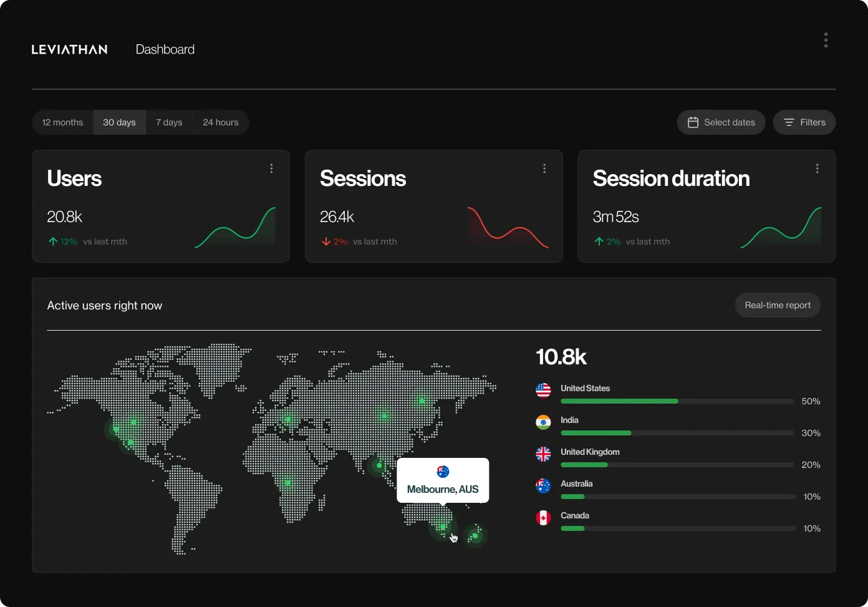
Task: Open the Real-time report
Action: 778,305
